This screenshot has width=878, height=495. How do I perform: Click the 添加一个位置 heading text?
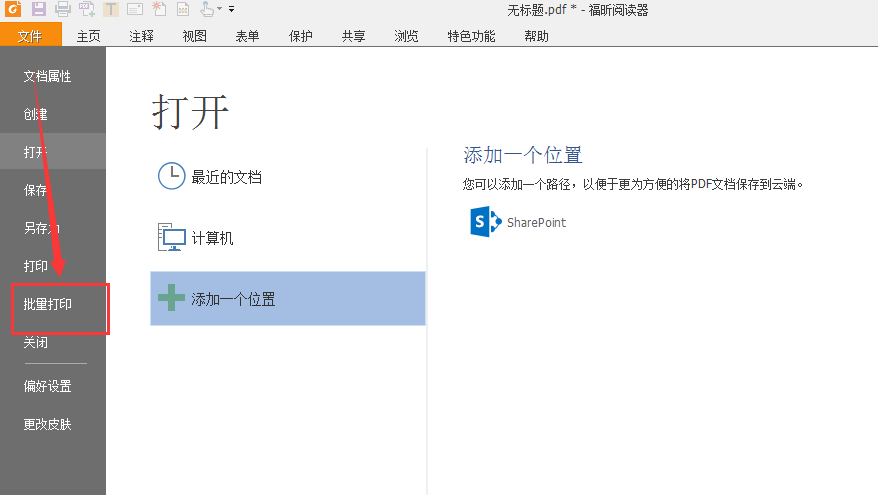point(522,155)
